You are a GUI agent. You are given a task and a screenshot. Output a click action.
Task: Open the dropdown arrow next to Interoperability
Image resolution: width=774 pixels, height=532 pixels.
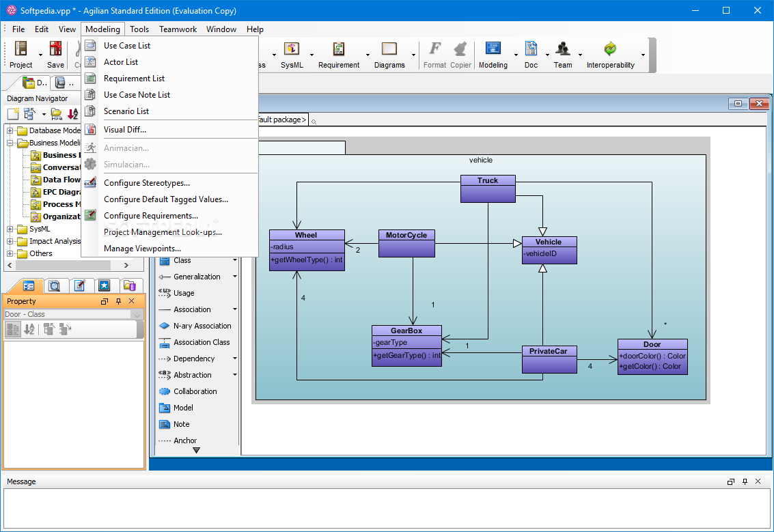pyautogui.click(x=643, y=55)
